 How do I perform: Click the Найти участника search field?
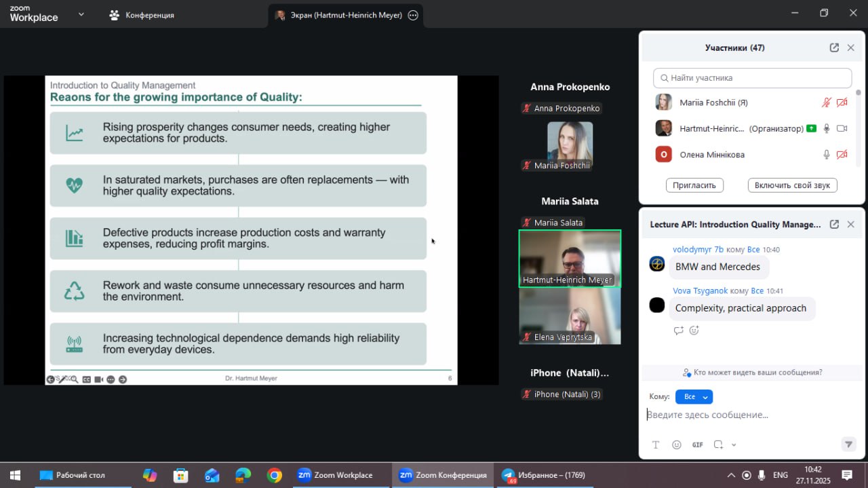[752, 77]
